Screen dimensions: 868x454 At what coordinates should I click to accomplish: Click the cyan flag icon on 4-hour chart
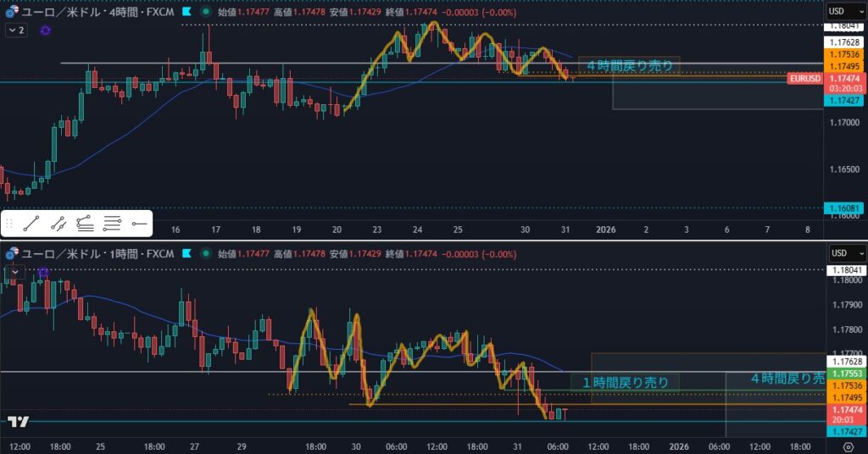coord(186,13)
